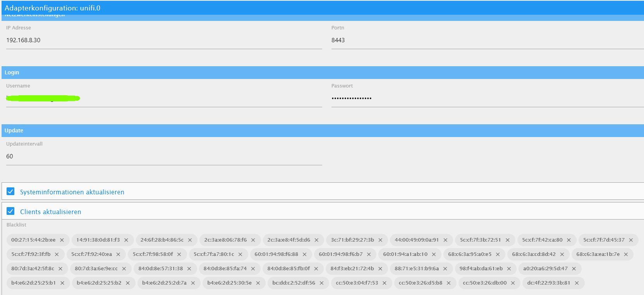This screenshot has width=644, height=295.
Task: Remove 14:91:38:0d:81:f3 from blacklist
Action: click(x=126, y=240)
